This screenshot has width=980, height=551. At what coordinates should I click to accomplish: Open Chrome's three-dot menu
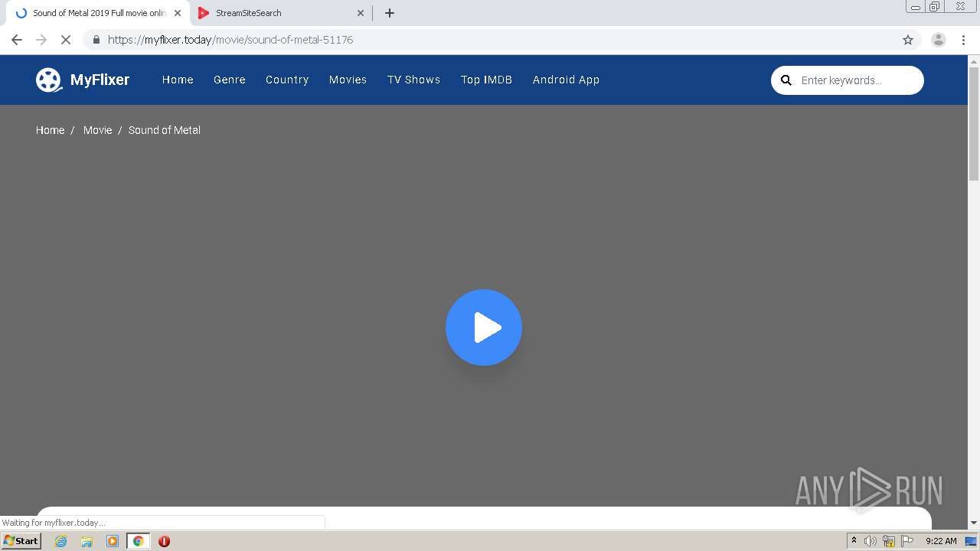[x=964, y=40]
